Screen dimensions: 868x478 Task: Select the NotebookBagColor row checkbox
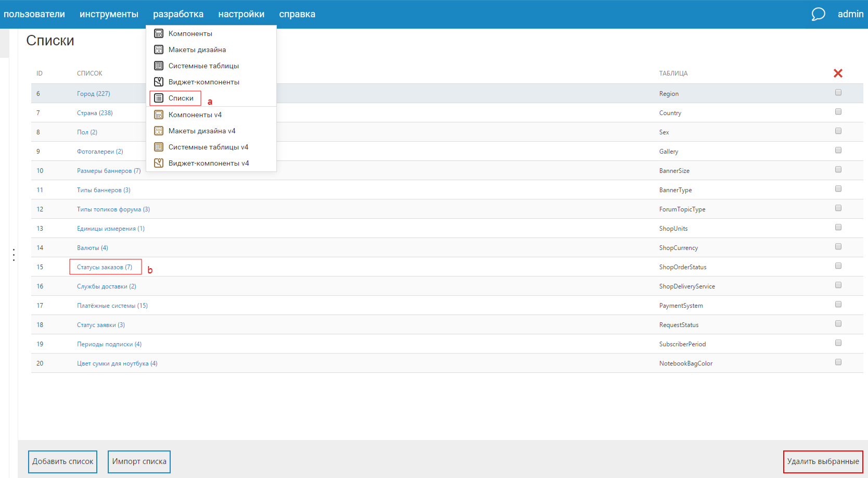point(838,362)
